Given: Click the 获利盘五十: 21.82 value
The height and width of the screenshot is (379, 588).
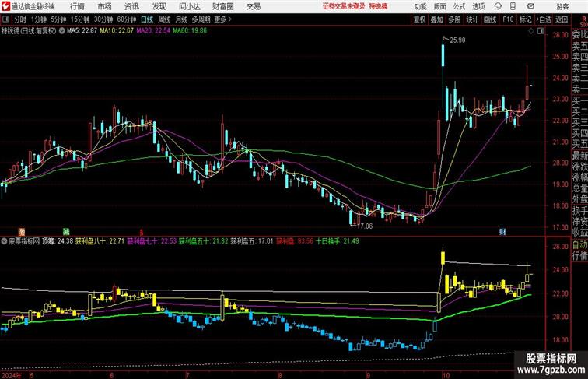Looking at the screenshot, I should pos(203,241).
